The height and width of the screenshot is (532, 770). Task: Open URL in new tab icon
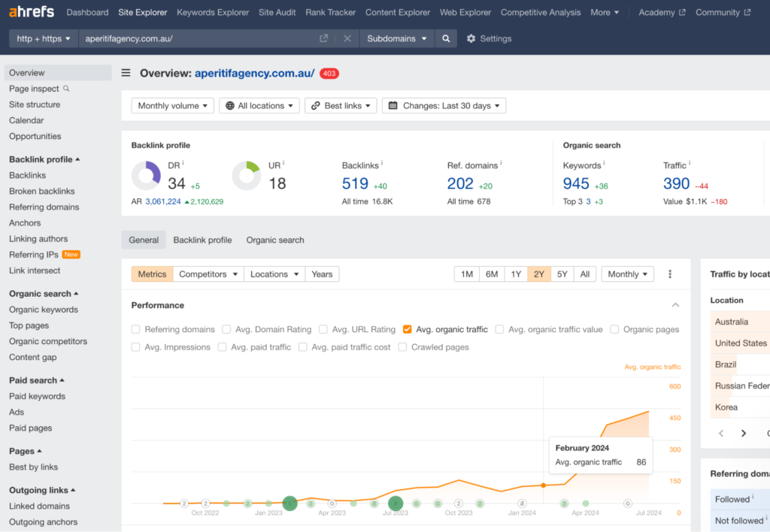323,38
